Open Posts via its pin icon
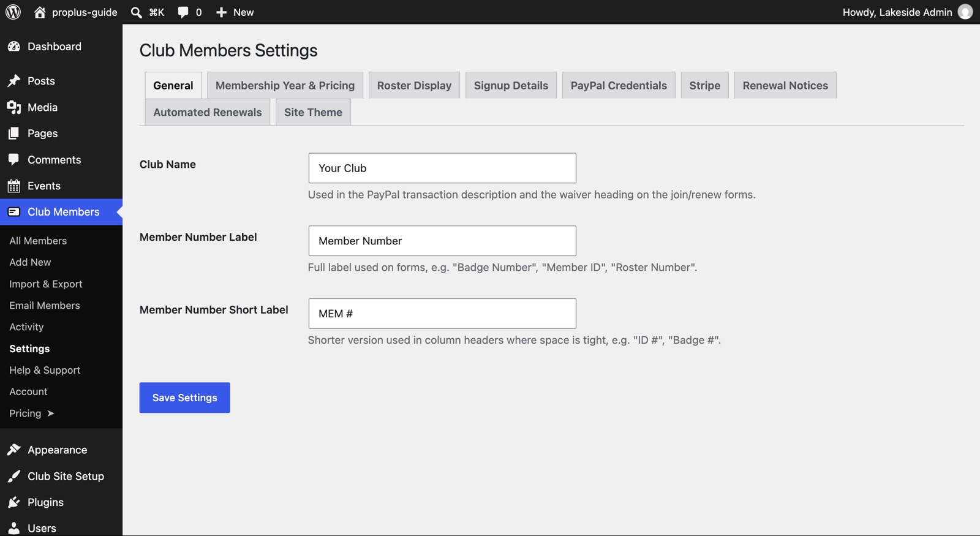Viewport: 980px width, 536px height. [x=14, y=81]
